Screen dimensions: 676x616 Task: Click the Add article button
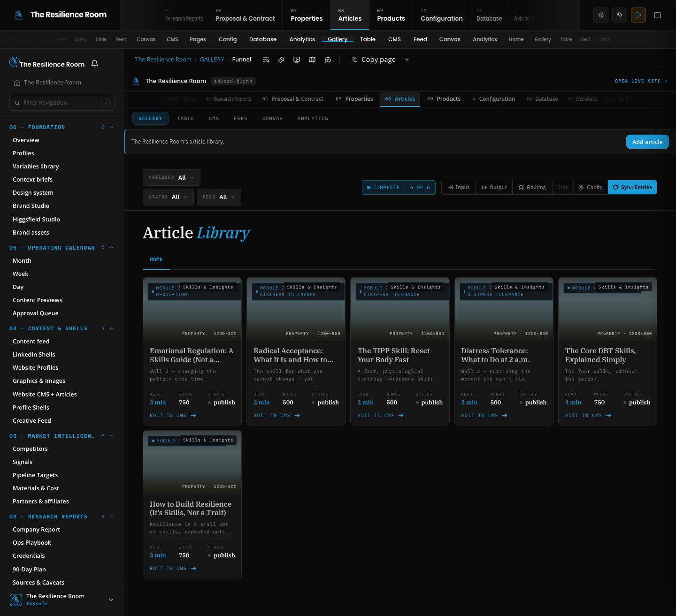[x=647, y=142]
